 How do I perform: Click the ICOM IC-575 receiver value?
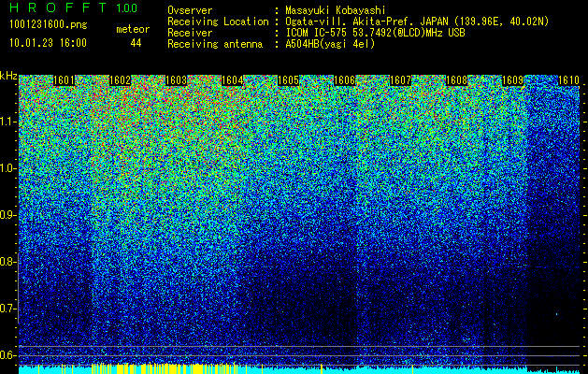coord(375,33)
